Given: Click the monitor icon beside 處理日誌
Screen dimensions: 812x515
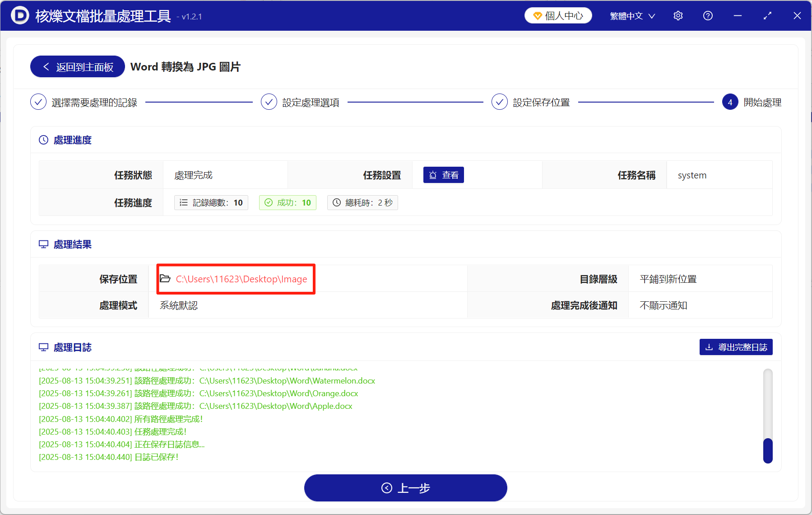Looking at the screenshot, I should 43,347.
